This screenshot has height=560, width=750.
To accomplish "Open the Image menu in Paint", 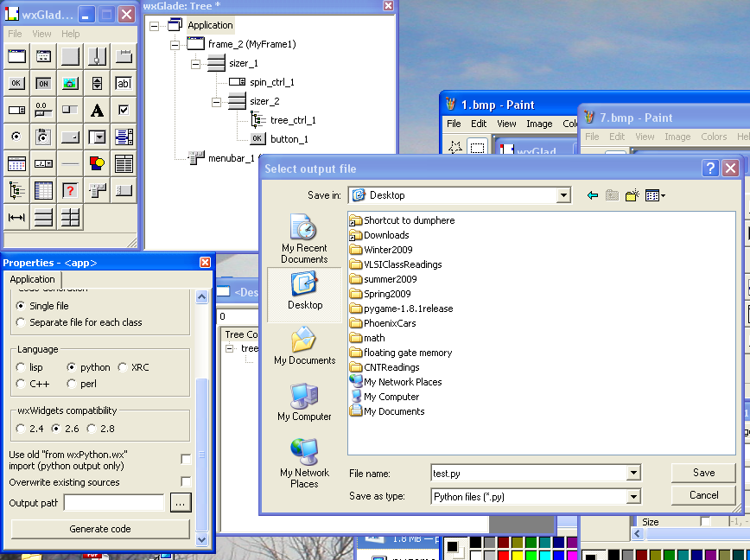I will [539, 124].
